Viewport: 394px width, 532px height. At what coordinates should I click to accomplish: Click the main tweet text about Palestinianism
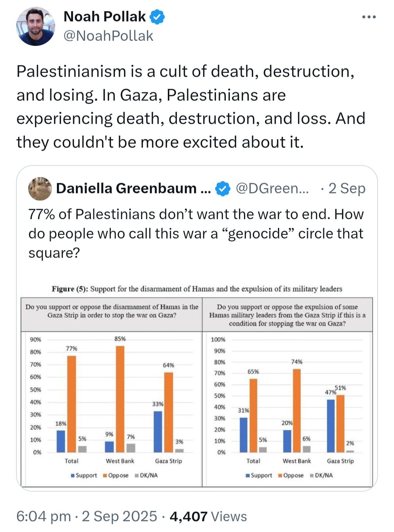coord(191,107)
